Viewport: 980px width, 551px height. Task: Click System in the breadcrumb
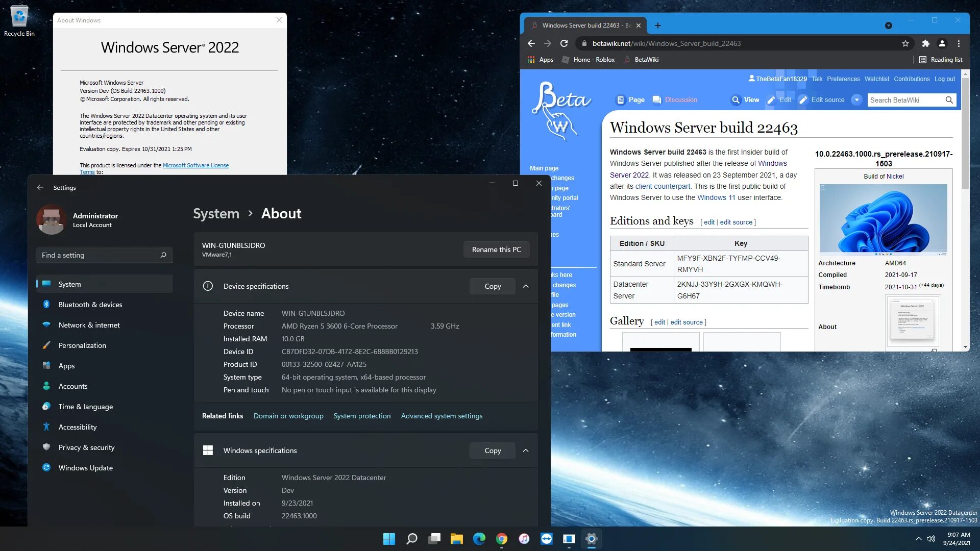click(216, 213)
